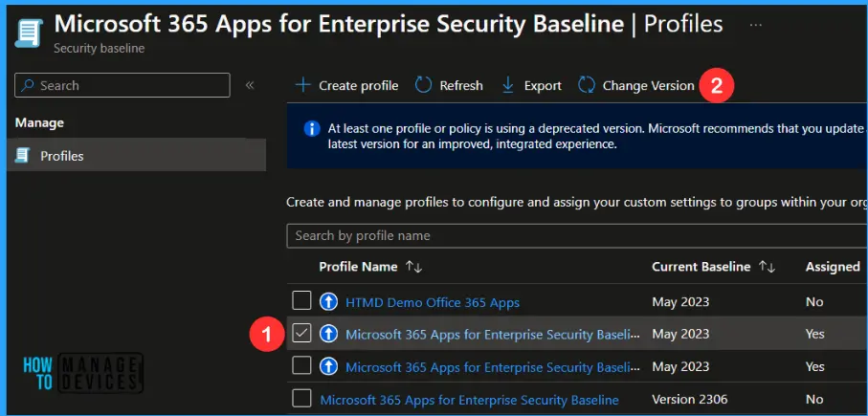The width and height of the screenshot is (868, 416).
Task: Click the Assigned column header
Action: [832, 267]
